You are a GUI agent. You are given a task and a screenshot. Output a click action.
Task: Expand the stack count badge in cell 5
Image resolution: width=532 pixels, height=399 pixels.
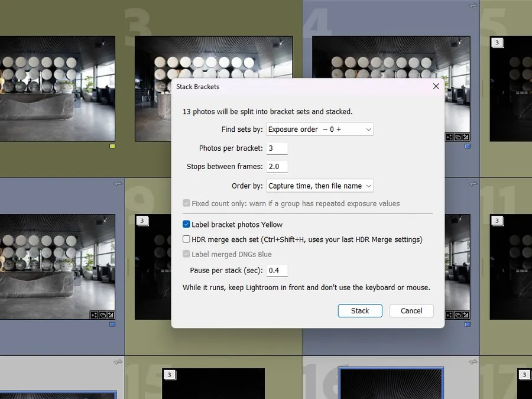pyautogui.click(x=497, y=43)
